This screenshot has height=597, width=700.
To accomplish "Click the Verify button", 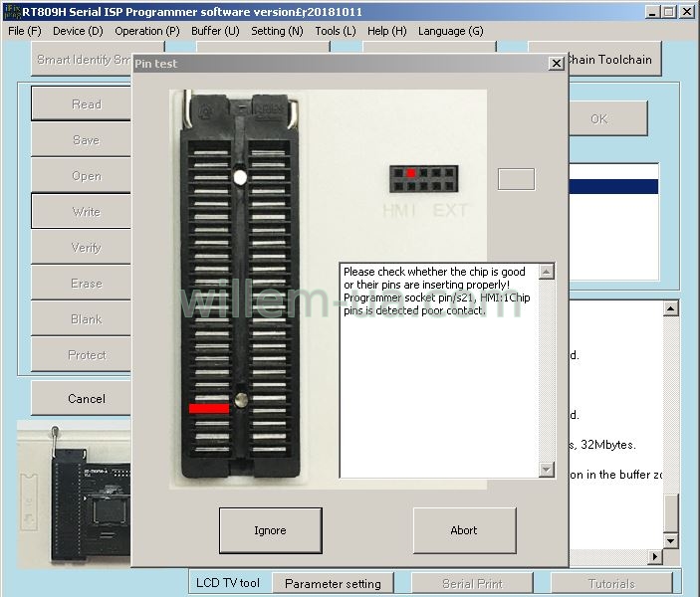I will (82, 247).
